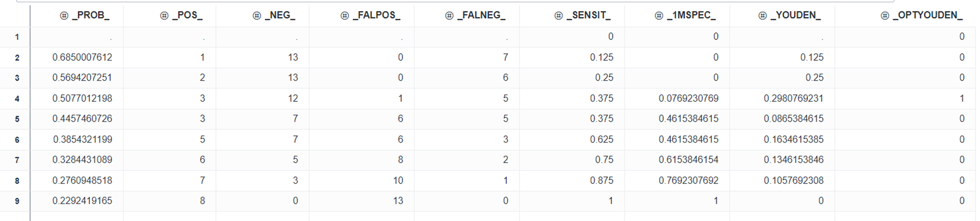The height and width of the screenshot is (221, 980).
Task: Click the cell showing 0.7692307692
Action: (689, 180)
